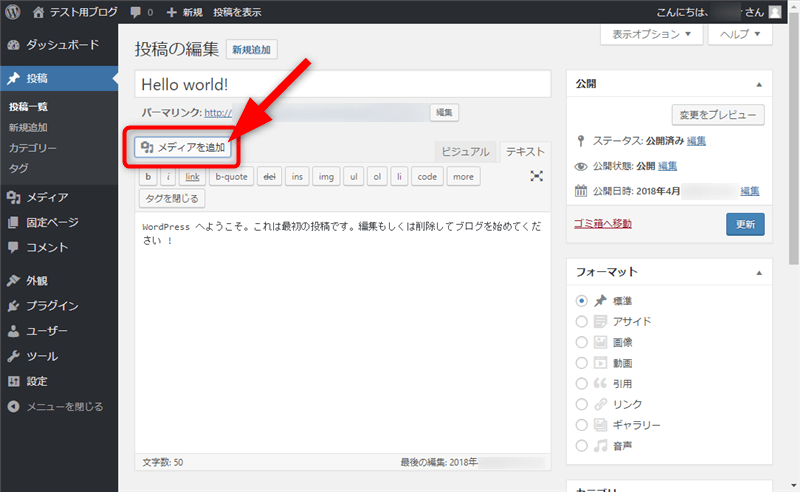Open the ダッシュボード sidebar menu
800x492 pixels.
(60, 45)
